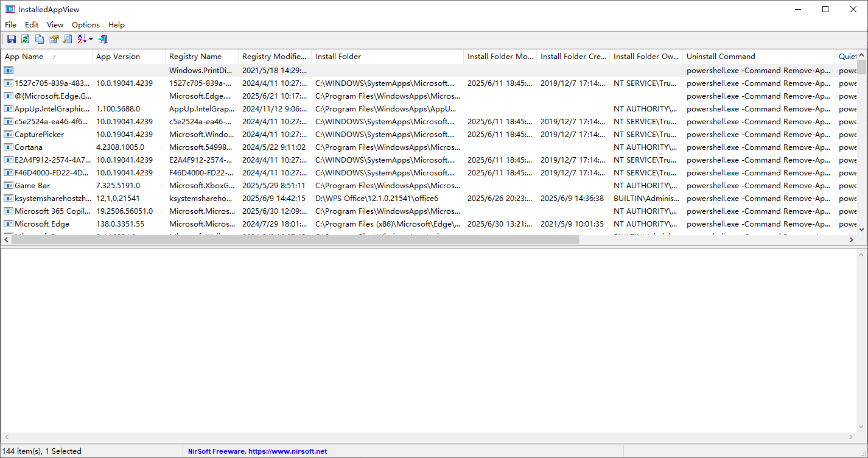Screen dimensions: 868x458
Task: Click the Install Folder Cre... column header
Action: pos(573,57)
